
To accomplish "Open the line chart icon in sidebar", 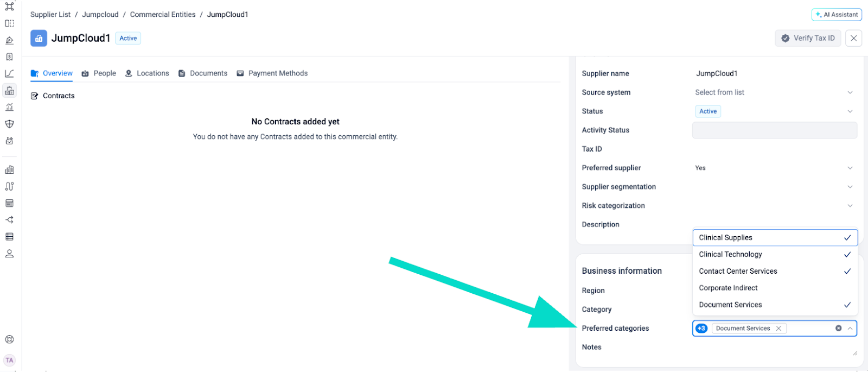I will [x=9, y=73].
